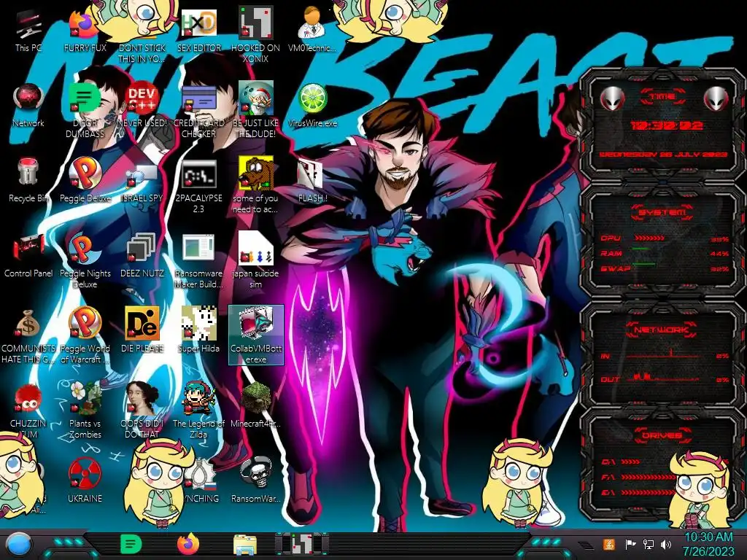The width and height of the screenshot is (747, 560).
Task: Open the FLASH! desktop icon
Action: tap(312, 182)
